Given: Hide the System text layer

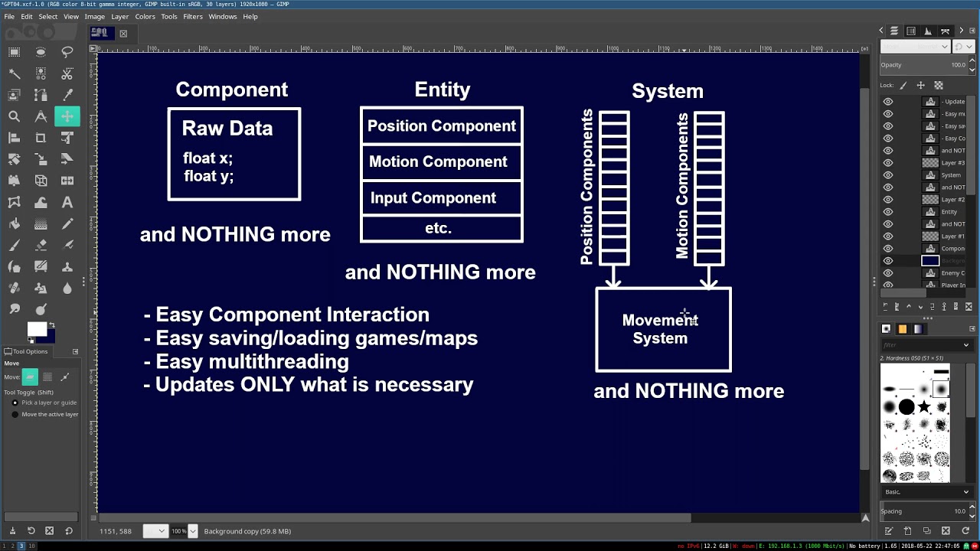Looking at the screenshot, I should [888, 174].
